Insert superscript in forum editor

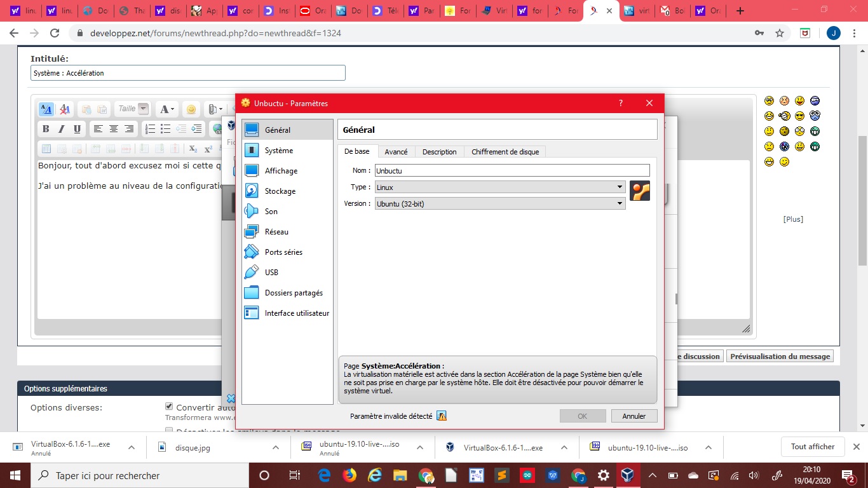[208, 149]
